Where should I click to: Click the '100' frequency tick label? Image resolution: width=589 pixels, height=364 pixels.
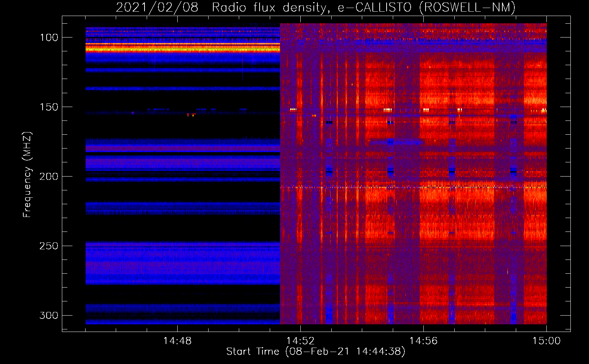[x=49, y=37]
